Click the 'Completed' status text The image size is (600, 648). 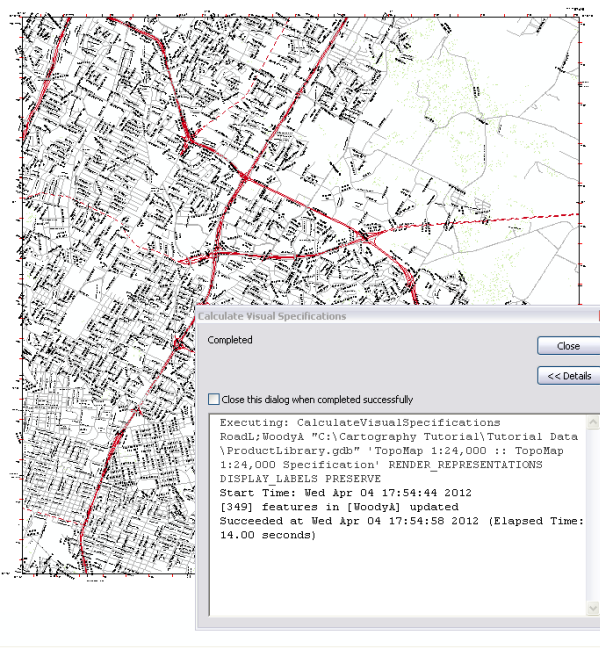click(230, 340)
